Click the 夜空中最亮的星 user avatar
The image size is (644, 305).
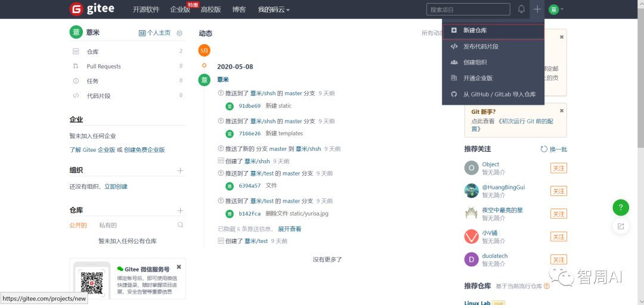tap(472, 213)
